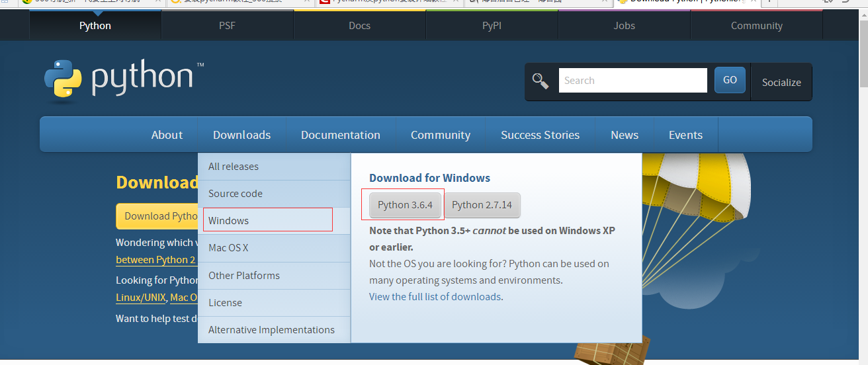
Task: Open the Downloads menu
Action: click(x=242, y=135)
